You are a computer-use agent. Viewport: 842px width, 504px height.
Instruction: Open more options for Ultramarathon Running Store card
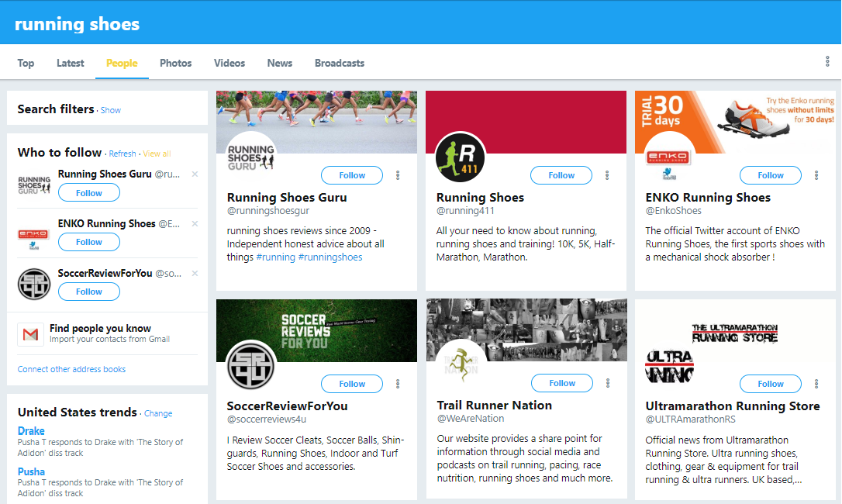point(816,384)
